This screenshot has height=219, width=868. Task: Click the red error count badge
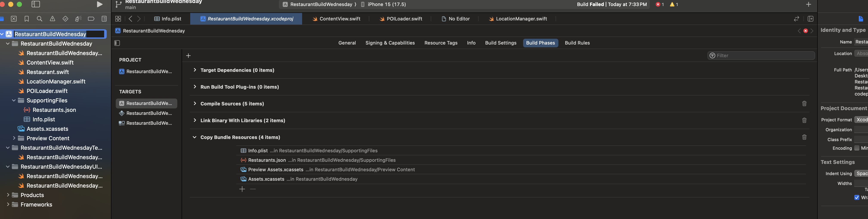pos(660,4)
